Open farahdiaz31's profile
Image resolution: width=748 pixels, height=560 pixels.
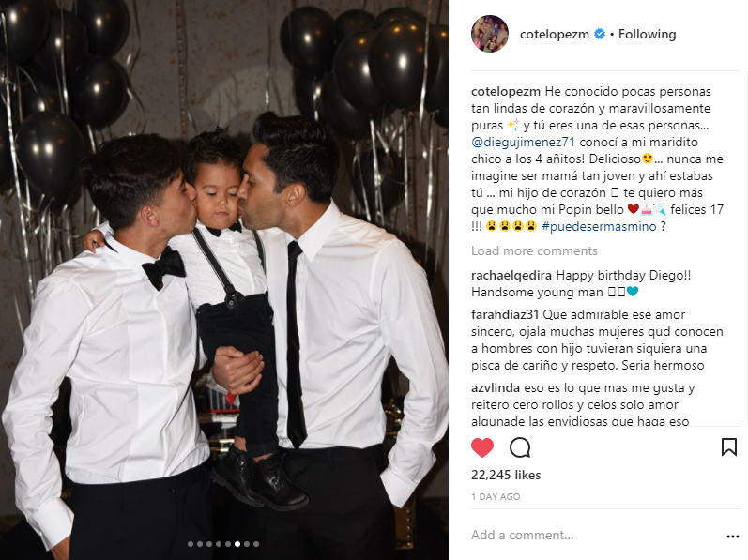pos(505,314)
